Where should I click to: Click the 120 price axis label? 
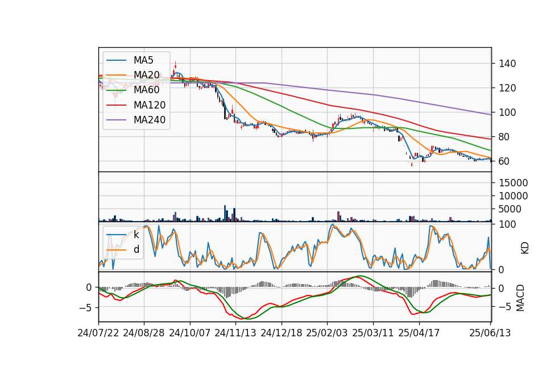pyautogui.click(x=507, y=88)
